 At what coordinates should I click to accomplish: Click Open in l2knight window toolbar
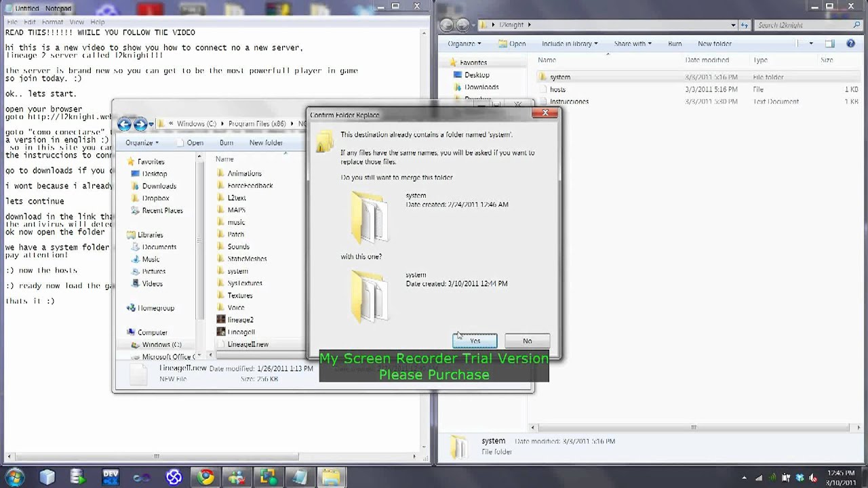pos(512,43)
